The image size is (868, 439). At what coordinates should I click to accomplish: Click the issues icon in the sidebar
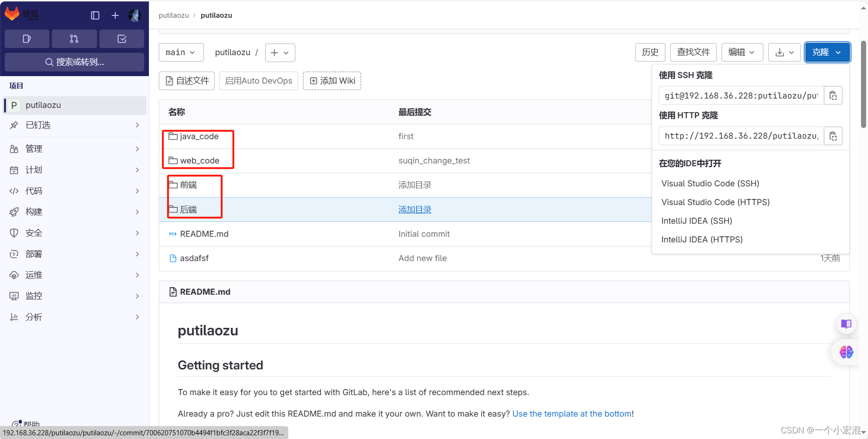coord(27,39)
